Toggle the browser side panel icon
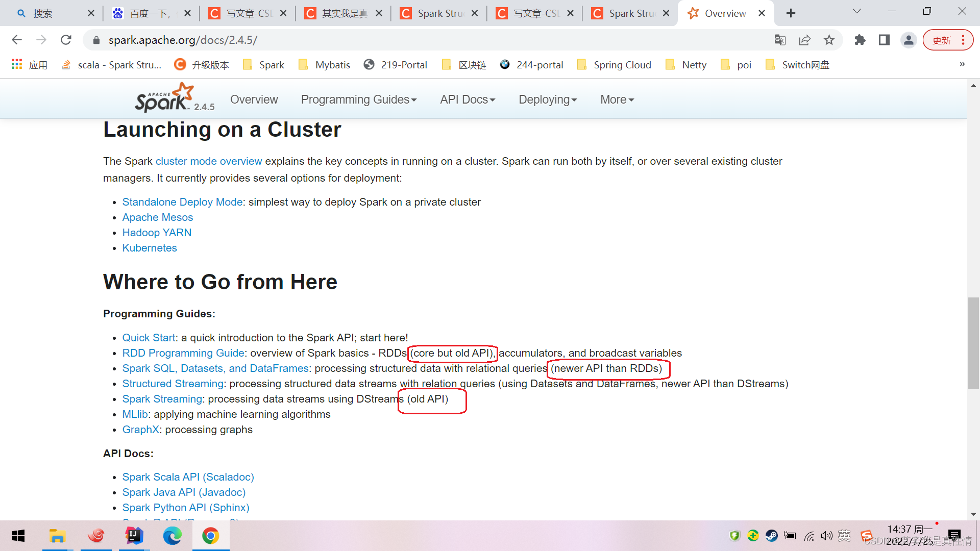The height and width of the screenshot is (551, 980). tap(884, 40)
